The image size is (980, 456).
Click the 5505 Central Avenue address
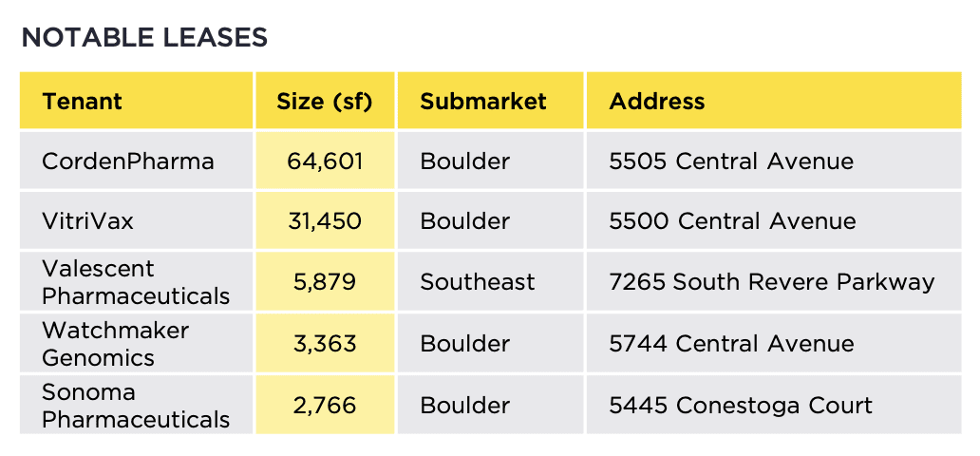pos(731,161)
